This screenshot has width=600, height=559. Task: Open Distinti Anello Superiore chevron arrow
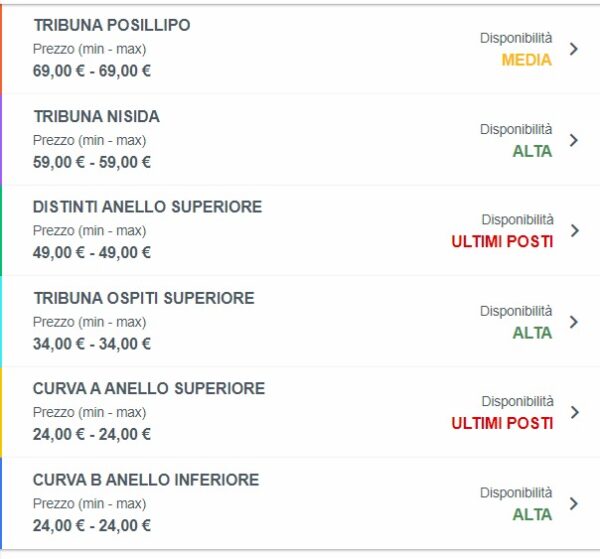point(573,230)
